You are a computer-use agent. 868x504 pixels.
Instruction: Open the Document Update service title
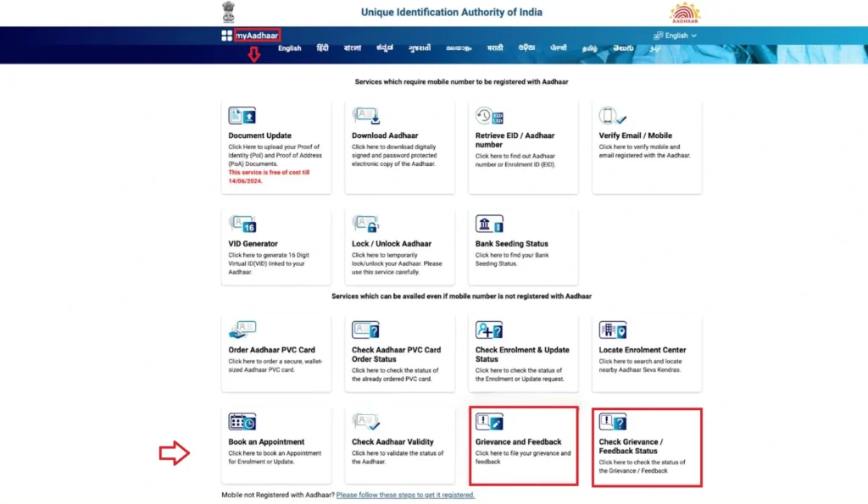259,136
